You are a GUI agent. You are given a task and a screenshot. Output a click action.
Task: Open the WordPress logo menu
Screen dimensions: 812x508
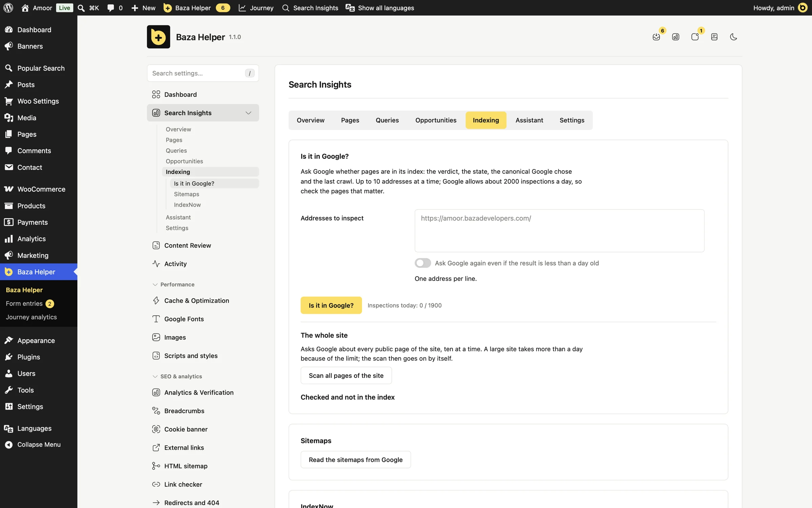coord(8,8)
